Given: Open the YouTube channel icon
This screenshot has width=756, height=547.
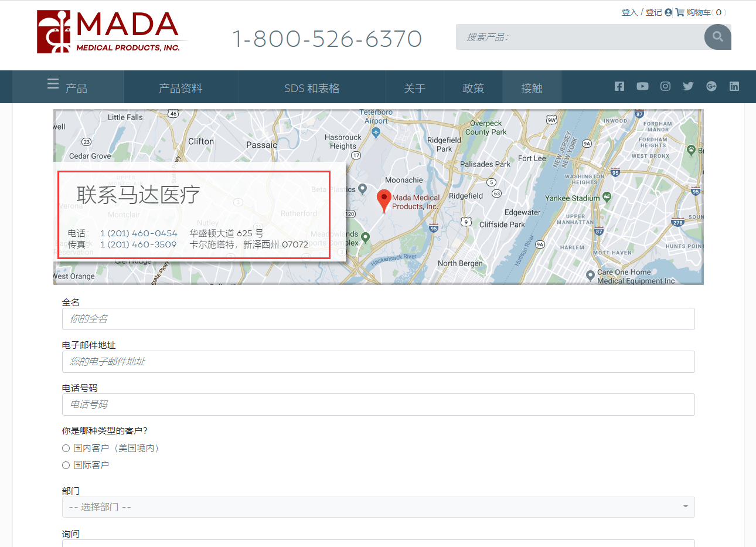Looking at the screenshot, I should (642, 86).
